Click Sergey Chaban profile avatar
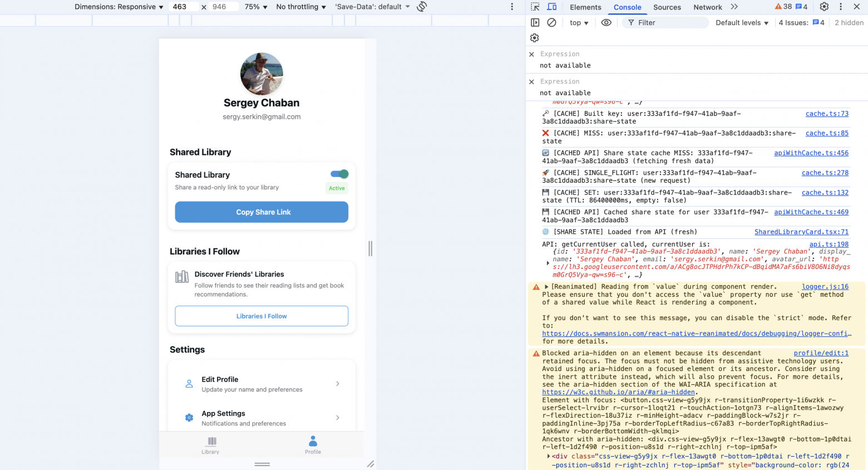 coord(262,74)
